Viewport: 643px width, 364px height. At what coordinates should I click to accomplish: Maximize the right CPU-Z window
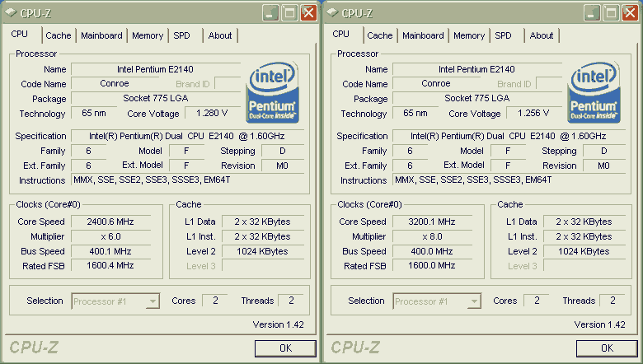pos(611,13)
